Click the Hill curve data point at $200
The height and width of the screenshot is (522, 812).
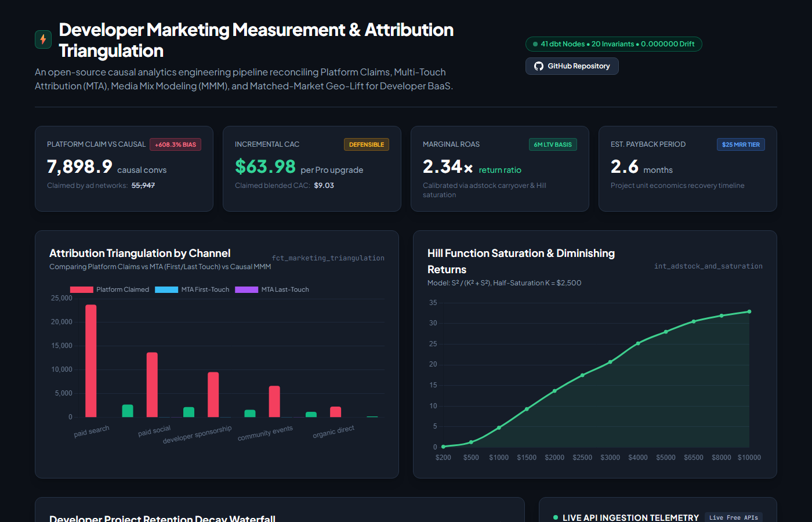(x=443, y=447)
